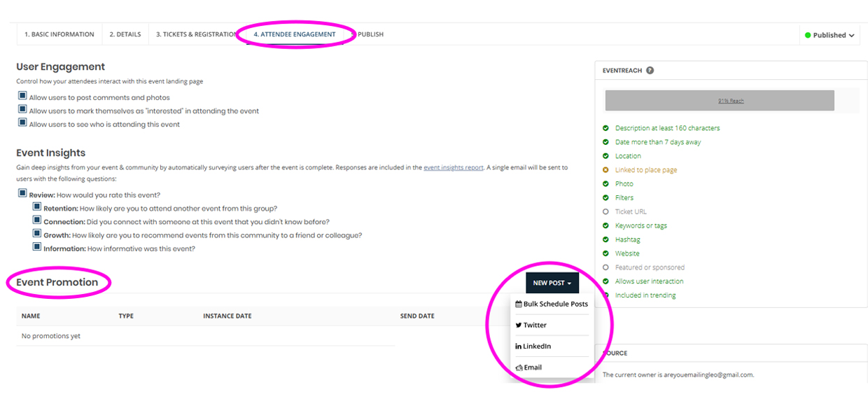The width and height of the screenshot is (868, 420).
Task: Open the Published status dropdown
Action: [x=829, y=35]
